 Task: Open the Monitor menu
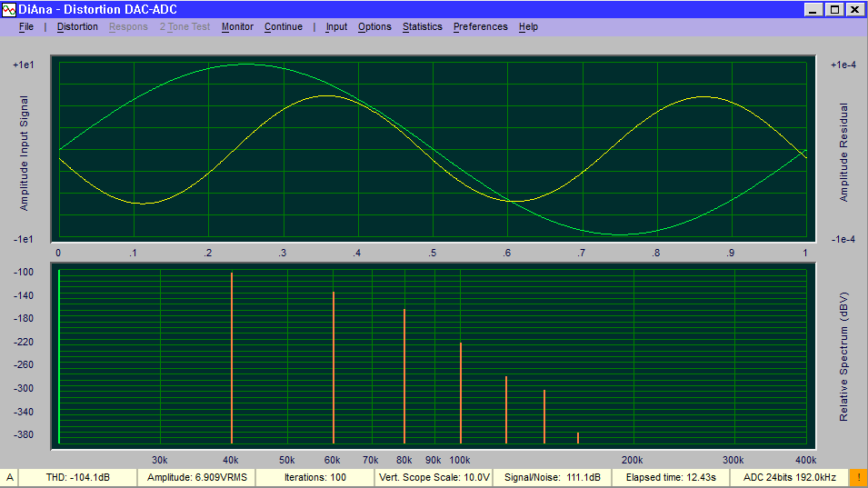(237, 26)
